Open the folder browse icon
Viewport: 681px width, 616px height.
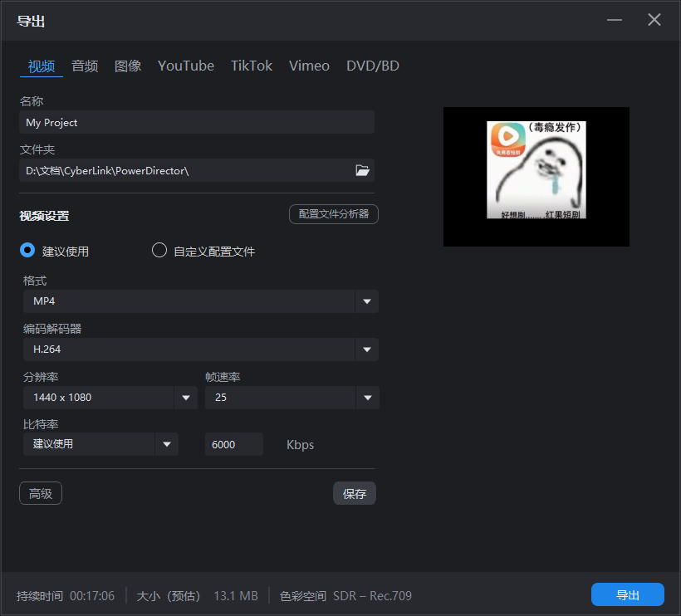click(x=362, y=170)
